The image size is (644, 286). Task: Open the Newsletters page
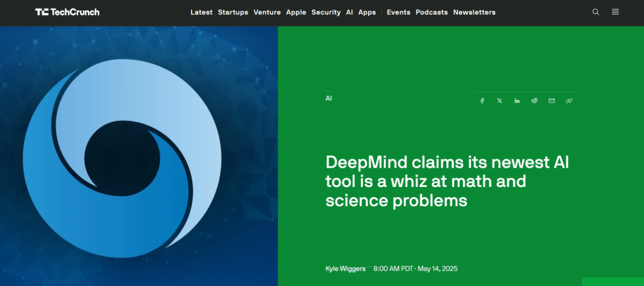[x=474, y=12]
